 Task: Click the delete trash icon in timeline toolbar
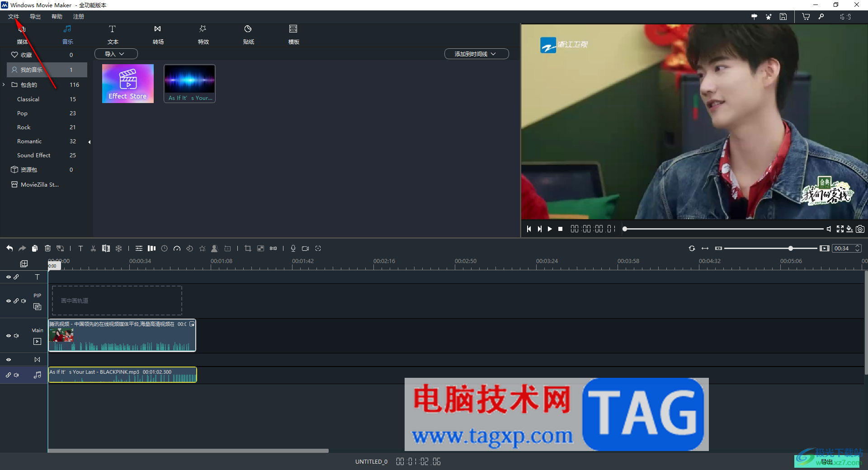(47, 248)
